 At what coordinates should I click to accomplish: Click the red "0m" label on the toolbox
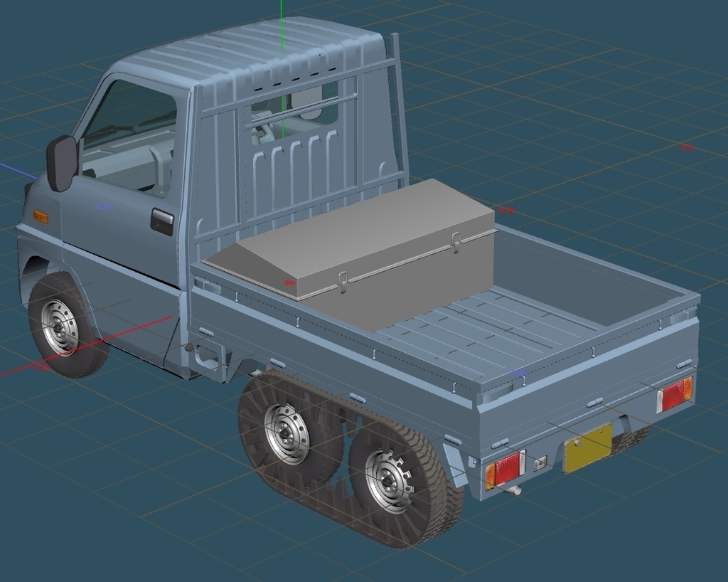pos(290,282)
